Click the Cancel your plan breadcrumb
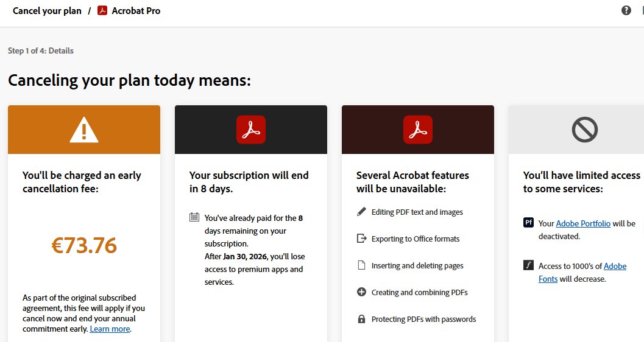644x342 pixels. pyautogui.click(x=48, y=11)
